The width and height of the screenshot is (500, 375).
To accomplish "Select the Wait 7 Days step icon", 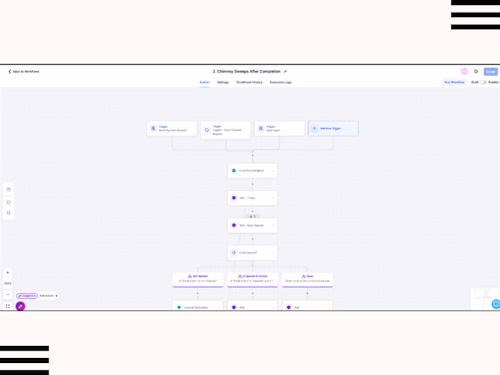I will click(234, 198).
